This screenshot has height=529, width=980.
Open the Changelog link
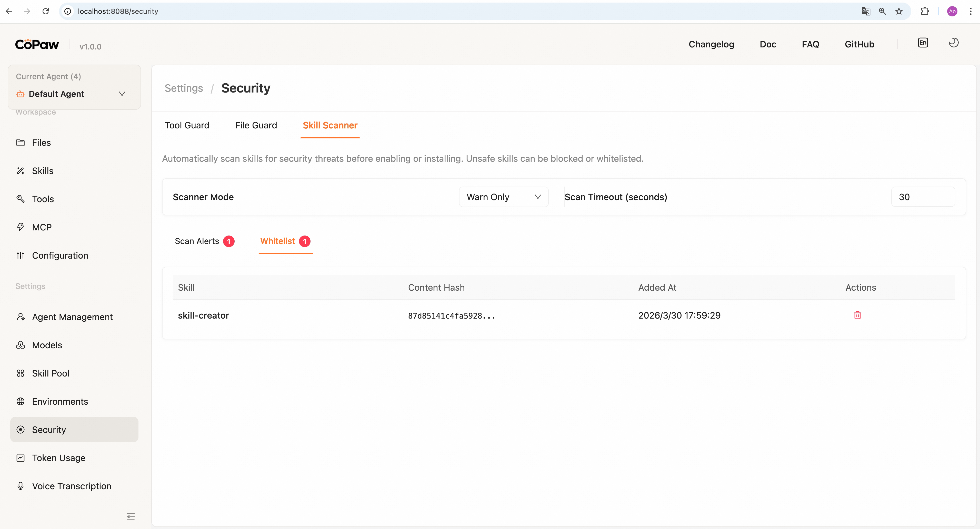click(711, 44)
